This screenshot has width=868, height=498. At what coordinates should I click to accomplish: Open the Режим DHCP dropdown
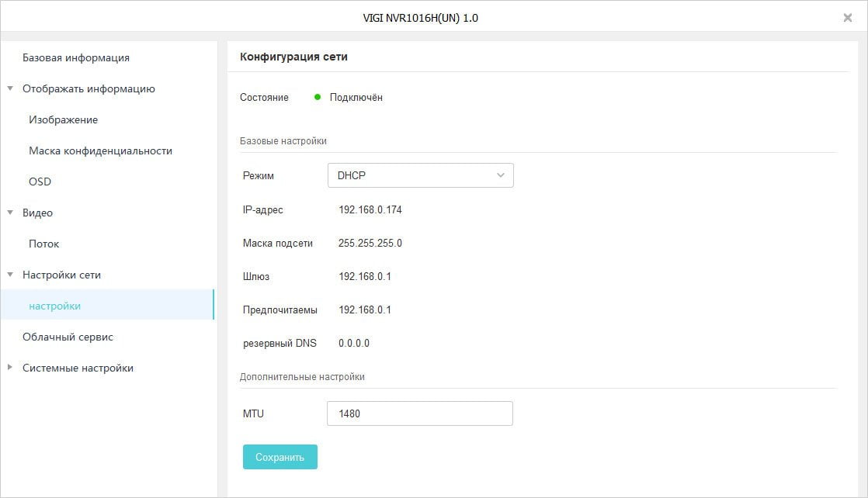[420, 175]
